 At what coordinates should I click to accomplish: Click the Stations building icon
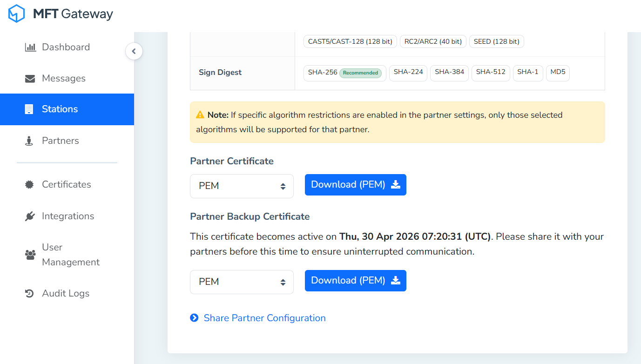(x=29, y=109)
